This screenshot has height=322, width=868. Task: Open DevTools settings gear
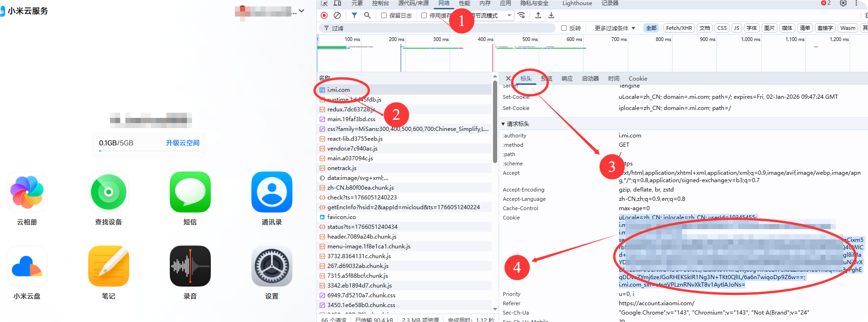pyautogui.click(x=843, y=3)
